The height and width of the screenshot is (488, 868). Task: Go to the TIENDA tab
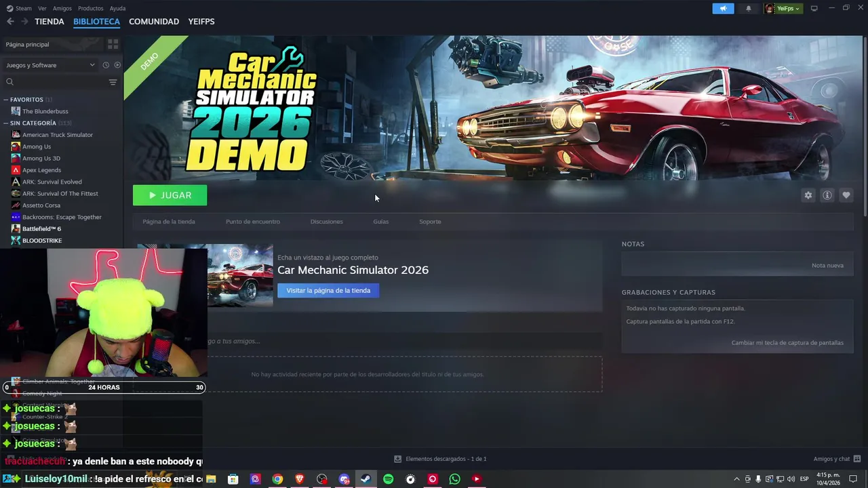pos(50,22)
